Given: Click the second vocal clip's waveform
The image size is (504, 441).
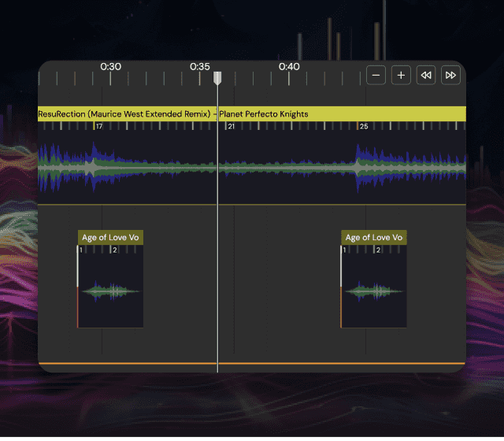Looking at the screenshot, I should point(375,291).
